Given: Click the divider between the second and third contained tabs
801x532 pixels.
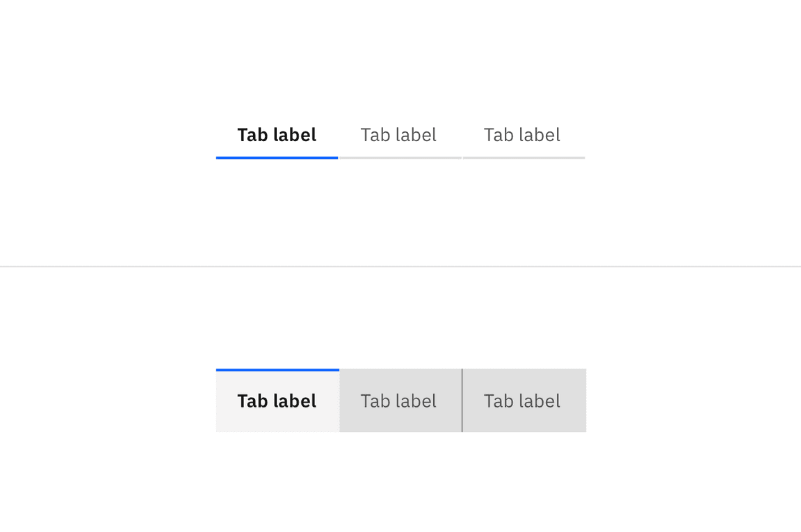Looking at the screenshot, I should click(x=462, y=401).
